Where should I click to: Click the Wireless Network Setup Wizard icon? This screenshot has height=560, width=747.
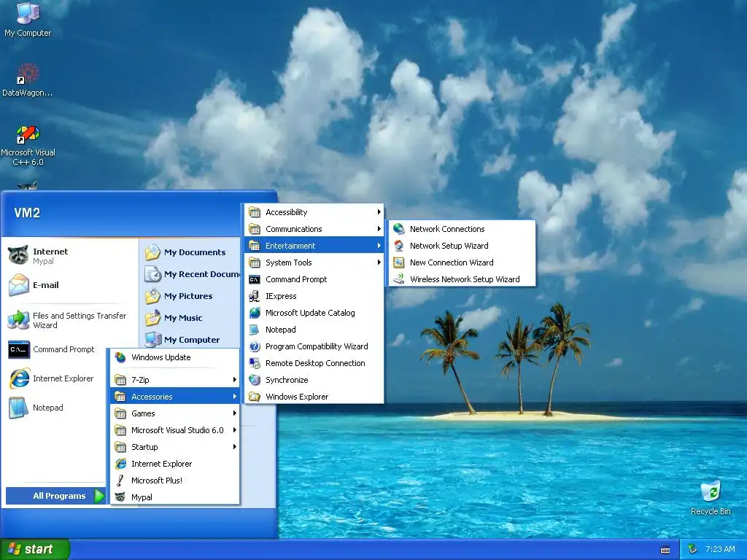click(x=399, y=279)
